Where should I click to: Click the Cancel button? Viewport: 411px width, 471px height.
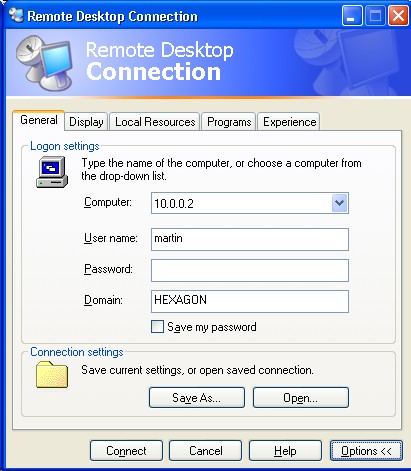(x=205, y=451)
